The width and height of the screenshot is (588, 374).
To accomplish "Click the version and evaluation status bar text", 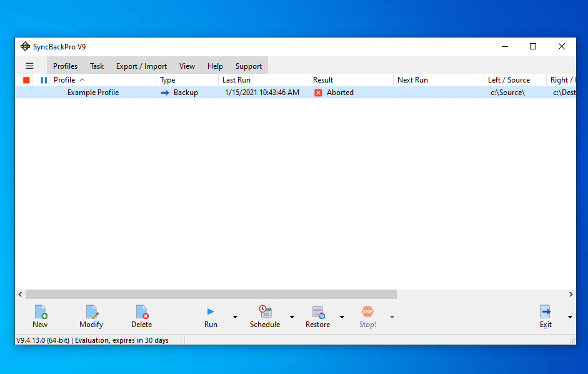I will tap(92, 340).
